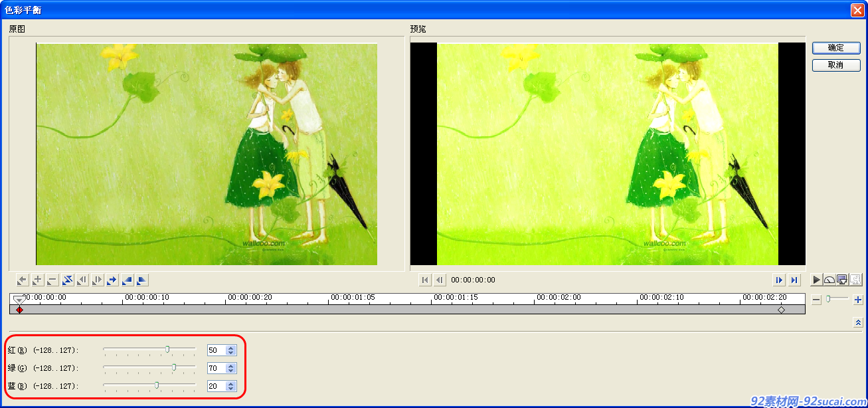Click the change device icon
The height and width of the screenshot is (408, 868).
click(x=855, y=280)
